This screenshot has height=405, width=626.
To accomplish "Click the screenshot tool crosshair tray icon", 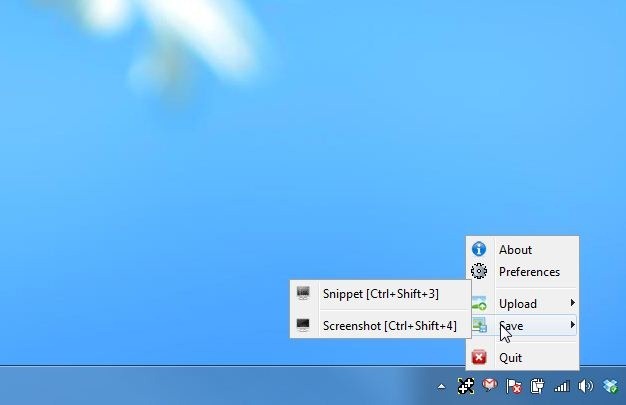I will pyautogui.click(x=466, y=386).
